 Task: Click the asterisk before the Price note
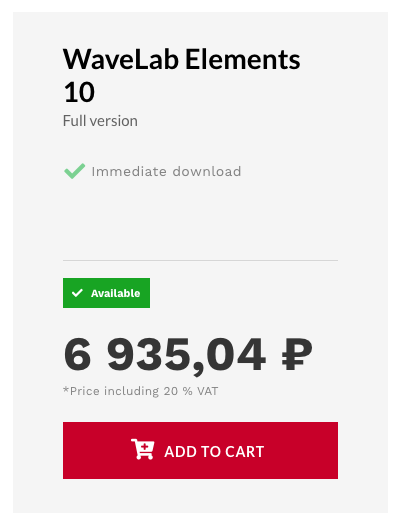point(66,389)
